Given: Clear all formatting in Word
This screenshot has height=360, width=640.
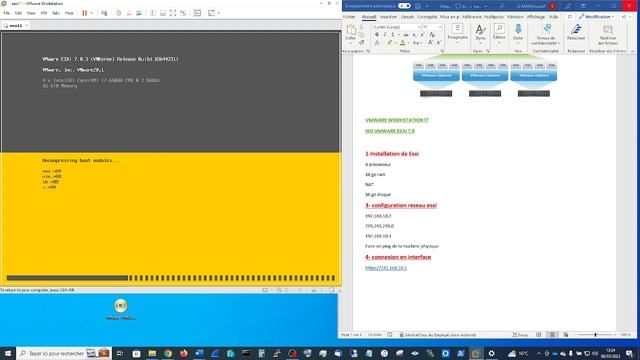Looking at the screenshot, I should (432, 35).
